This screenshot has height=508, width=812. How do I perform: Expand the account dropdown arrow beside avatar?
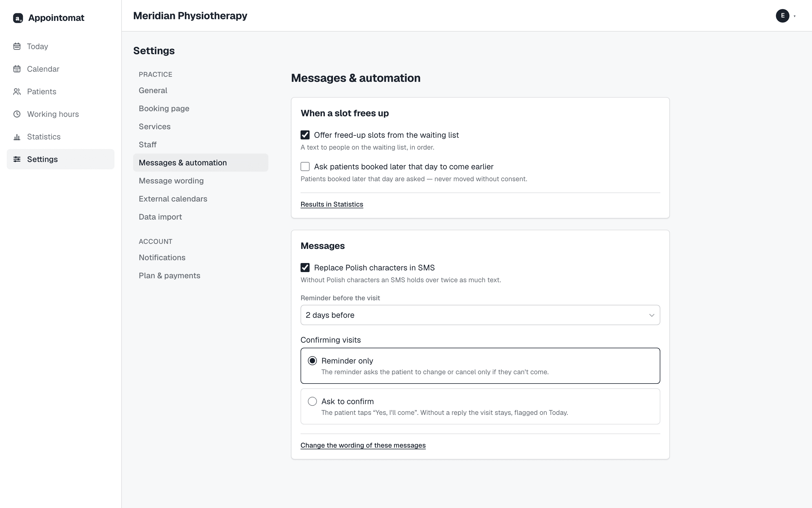[795, 16]
